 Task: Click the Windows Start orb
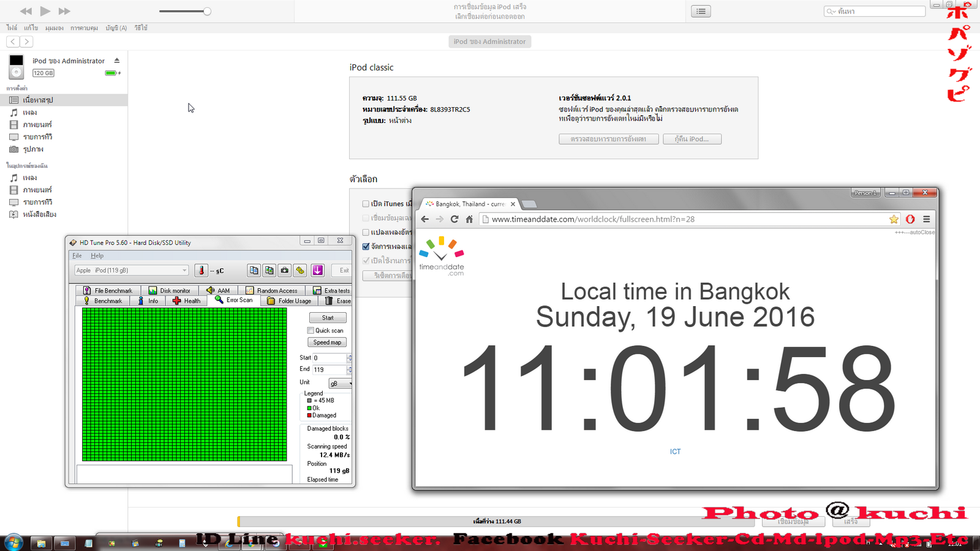[13, 542]
